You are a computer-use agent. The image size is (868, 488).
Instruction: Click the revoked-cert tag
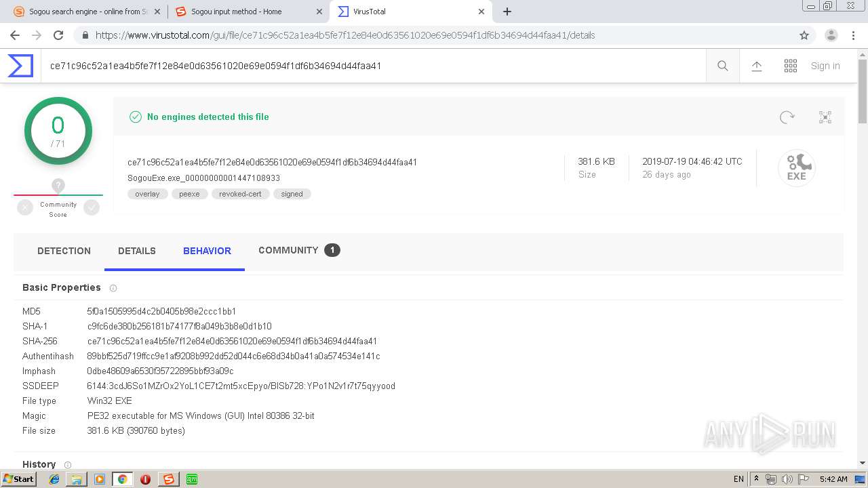click(240, 194)
